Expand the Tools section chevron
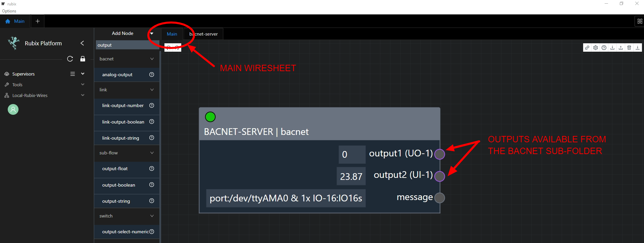644x243 pixels. pyautogui.click(x=83, y=85)
